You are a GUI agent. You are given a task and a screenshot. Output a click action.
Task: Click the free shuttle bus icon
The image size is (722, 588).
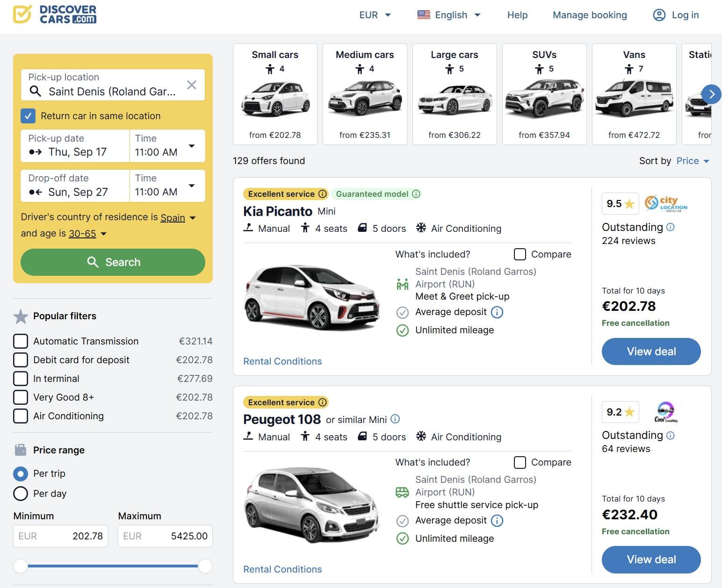[x=402, y=492]
